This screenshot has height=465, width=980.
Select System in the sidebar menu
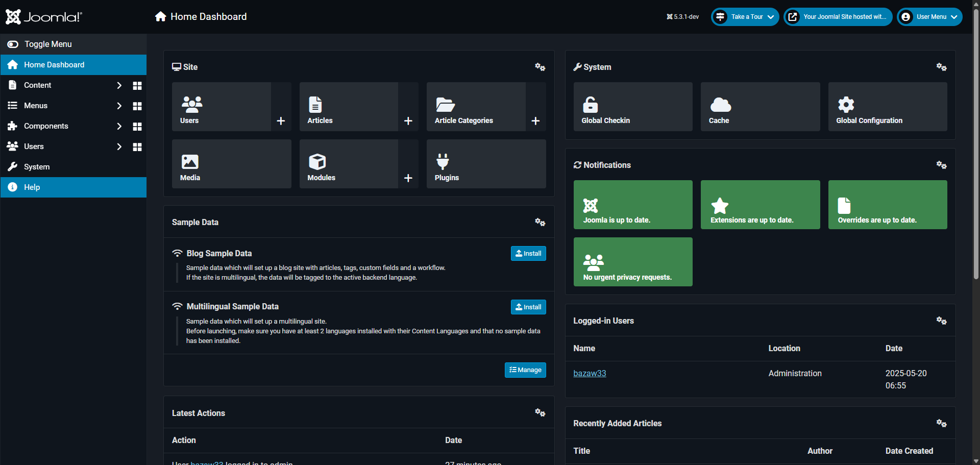(x=37, y=167)
